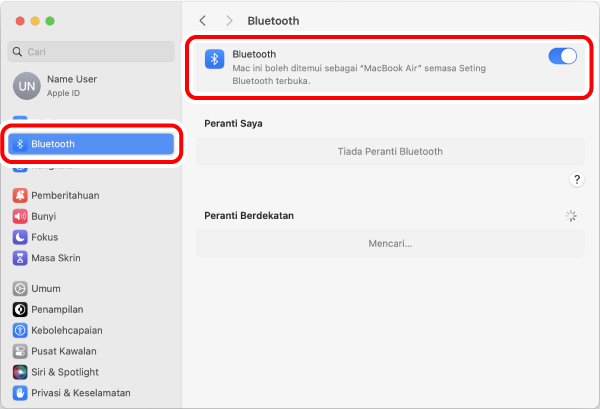The height and width of the screenshot is (409, 600).
Task: Go forward with the right chevron
Action: 229,21
